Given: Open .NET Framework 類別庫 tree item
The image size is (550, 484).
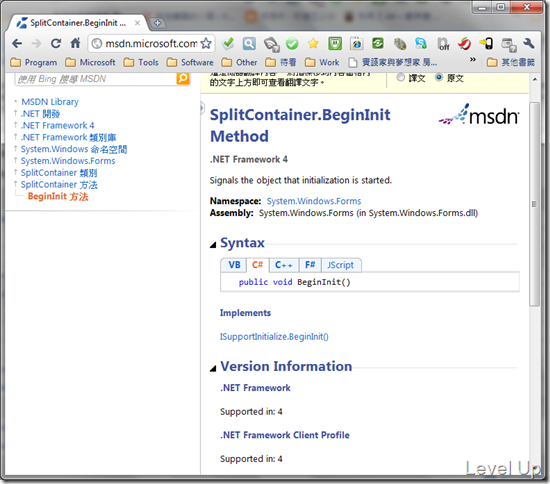Looking at the screenshot, I should (x=68, y=137).
